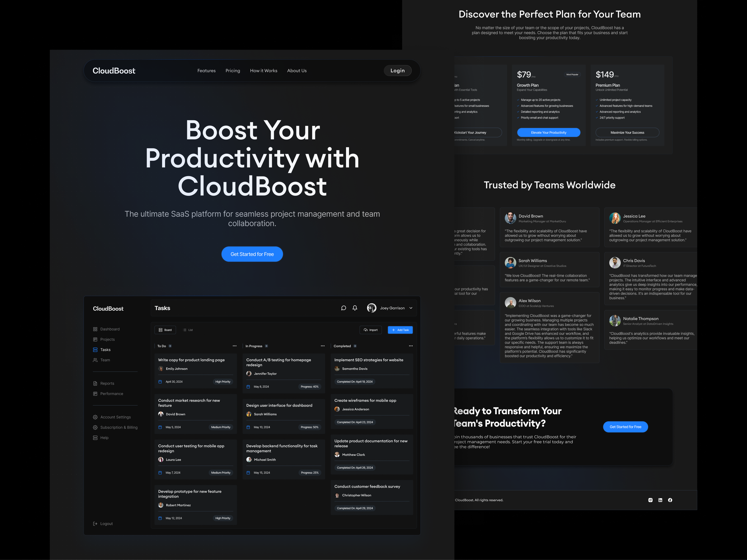The width and height of the screenshot is (747, 560).
Task: Open Projects in the sidebar
Action: (104, 339)
